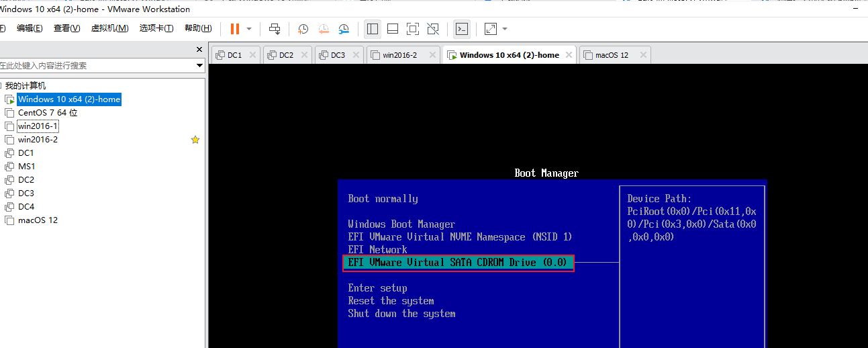Select win2016-1 in the library tree
This screenshot has height=348, width=868.
coord(38,126)
